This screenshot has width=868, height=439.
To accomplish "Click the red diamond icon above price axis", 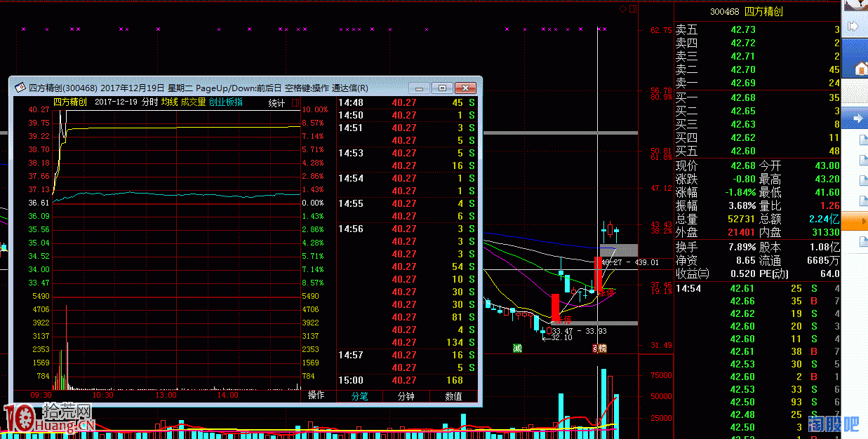I will coord(622,8).
